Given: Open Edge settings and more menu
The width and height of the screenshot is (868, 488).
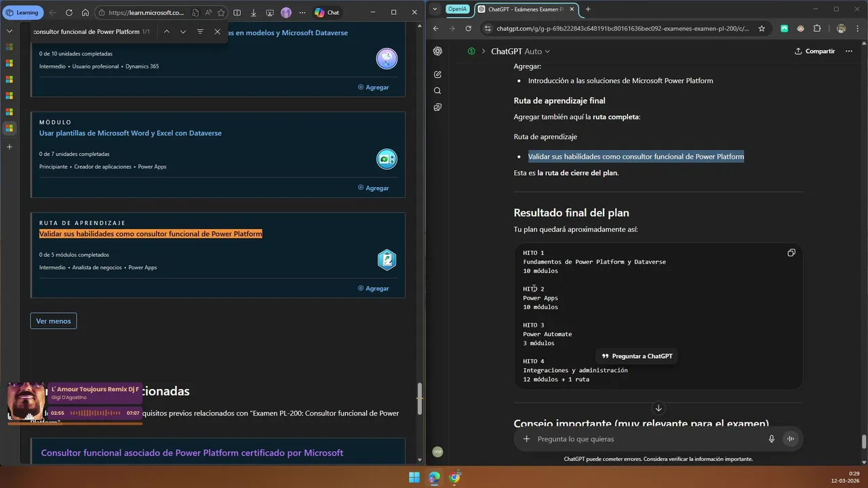Looking at the screenshot, I should point(302,12).
